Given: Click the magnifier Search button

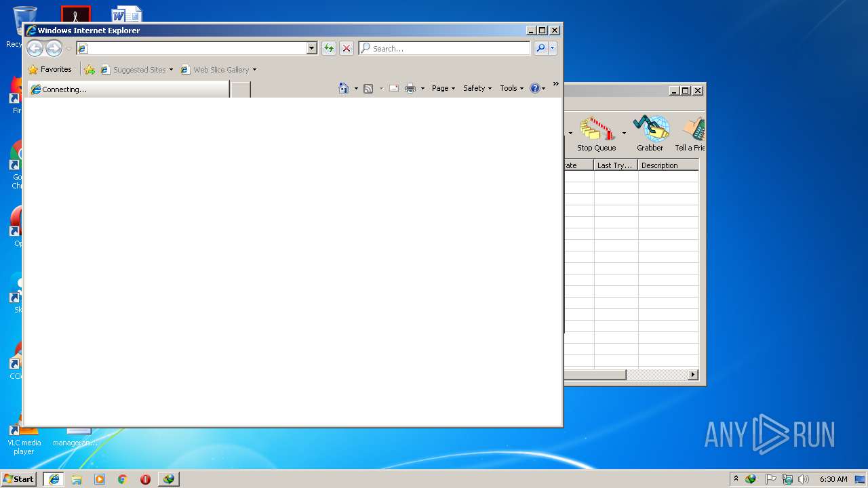Looking at the screenshot, I should 540,48.
